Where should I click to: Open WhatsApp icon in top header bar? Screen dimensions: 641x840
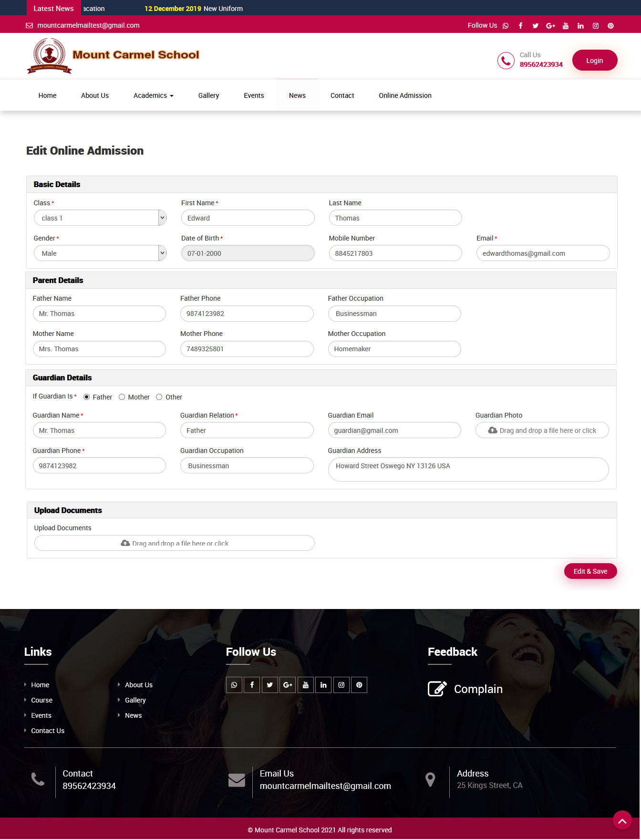pyautogui.click(x=506, y=26)
